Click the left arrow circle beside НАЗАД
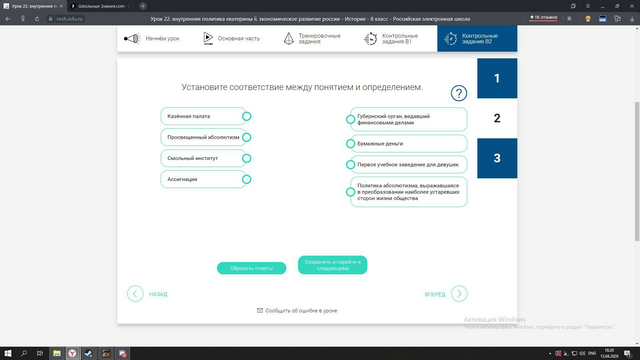640x360 pixels. 135,293
